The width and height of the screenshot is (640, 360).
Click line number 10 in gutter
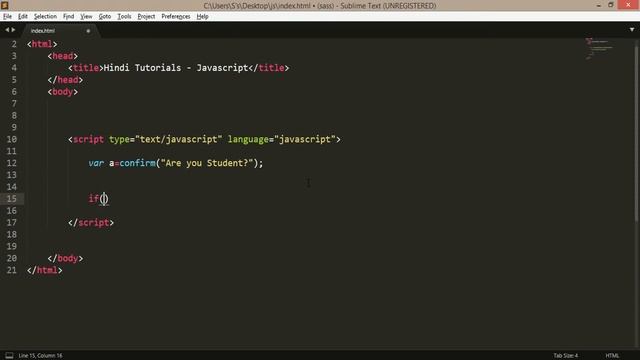click(x=12, y=139)
